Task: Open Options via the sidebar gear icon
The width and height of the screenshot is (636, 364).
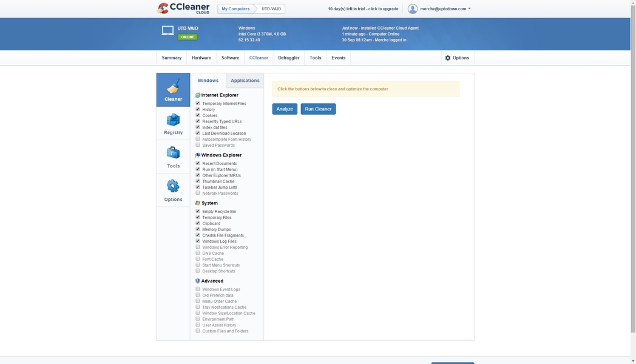Action: click(173, 186)
